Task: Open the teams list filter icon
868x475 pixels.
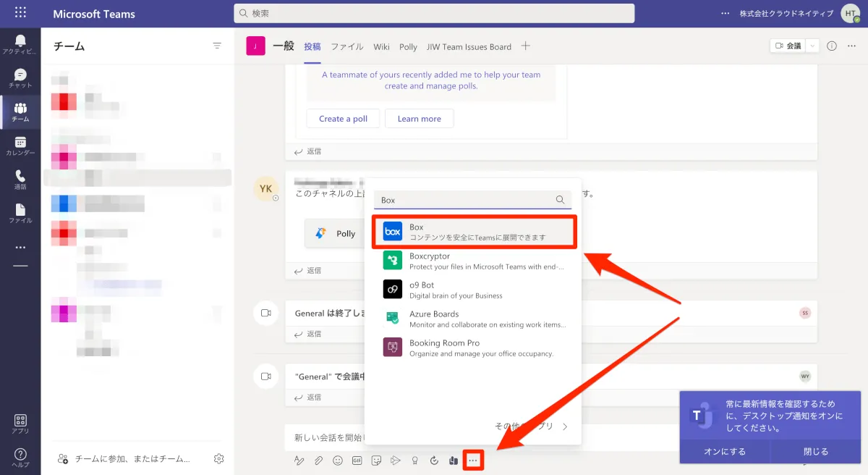Action: click(x=217, y=46)
